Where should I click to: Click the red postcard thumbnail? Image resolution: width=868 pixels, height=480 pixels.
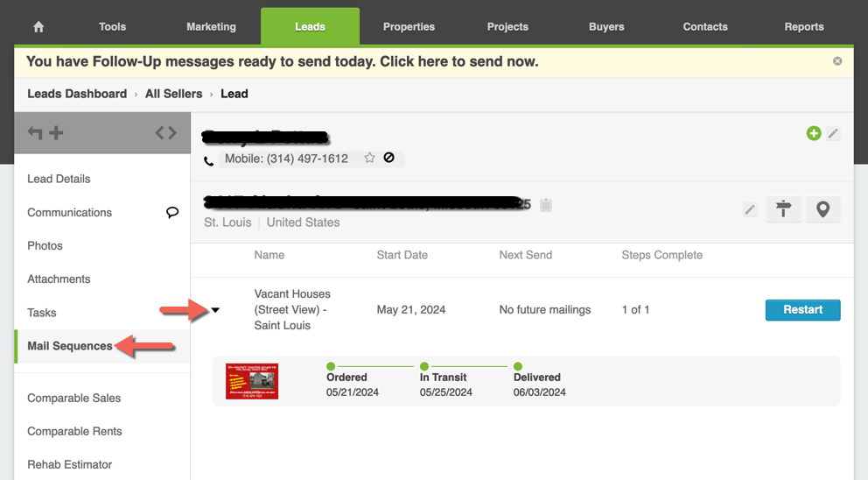coord(252,382)
